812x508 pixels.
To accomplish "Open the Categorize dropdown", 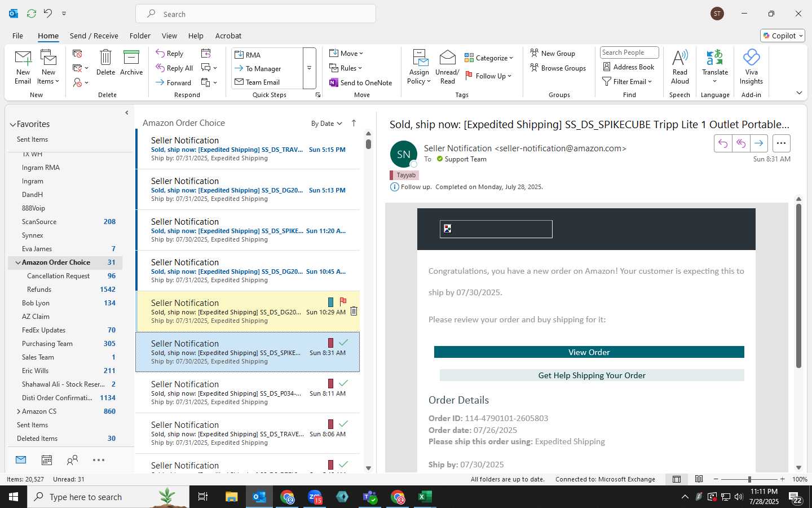I will [x=489, y=58].
